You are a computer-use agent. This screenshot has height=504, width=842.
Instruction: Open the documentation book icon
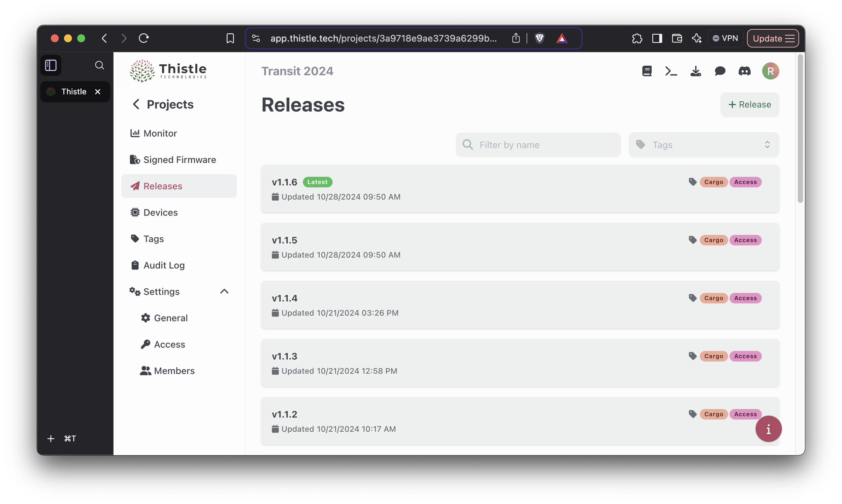coord(647,71)
